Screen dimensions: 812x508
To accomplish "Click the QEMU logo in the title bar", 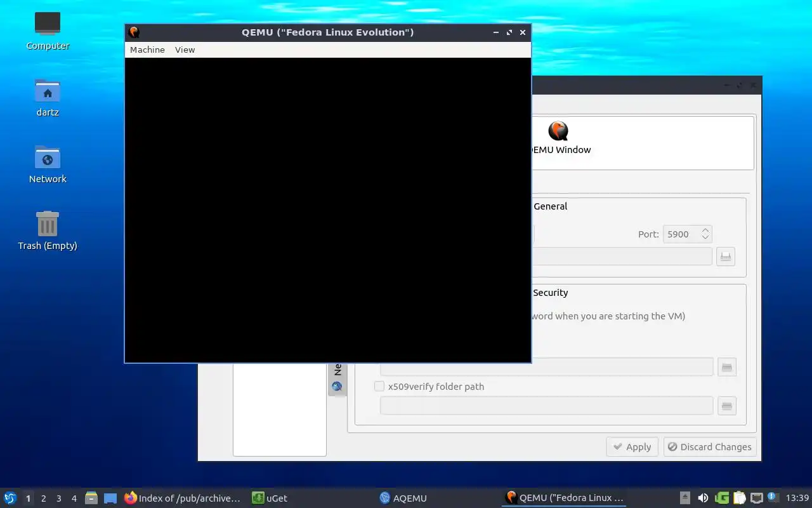I will 134,32.
